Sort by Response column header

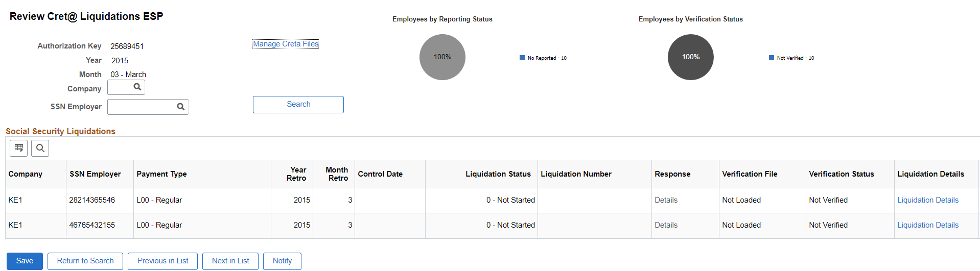[x=672, y=174]
